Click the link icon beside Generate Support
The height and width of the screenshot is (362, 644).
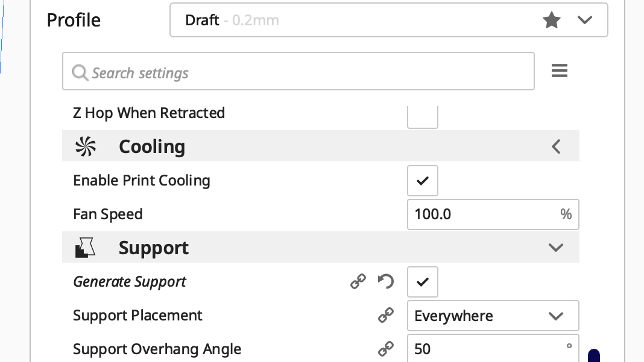pos(358,281)
